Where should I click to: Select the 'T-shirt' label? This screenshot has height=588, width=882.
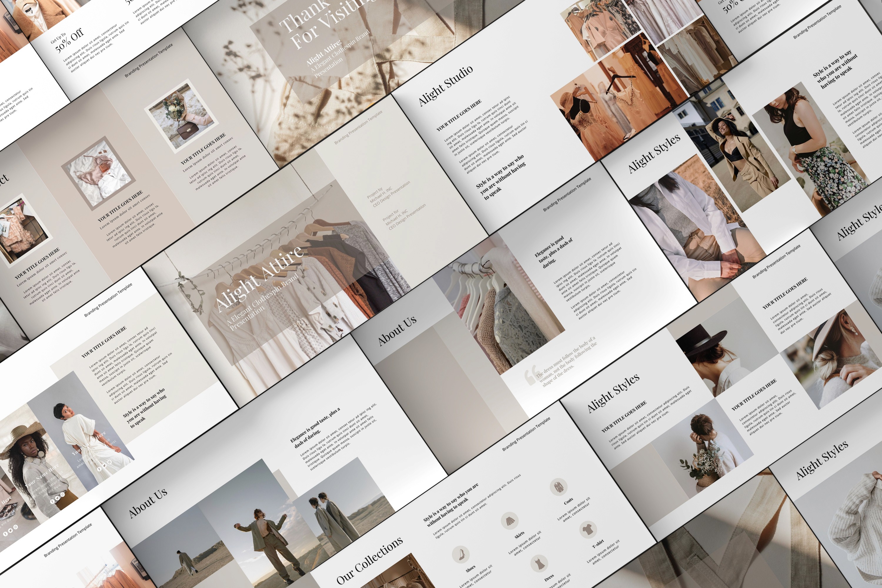[598, 544]
